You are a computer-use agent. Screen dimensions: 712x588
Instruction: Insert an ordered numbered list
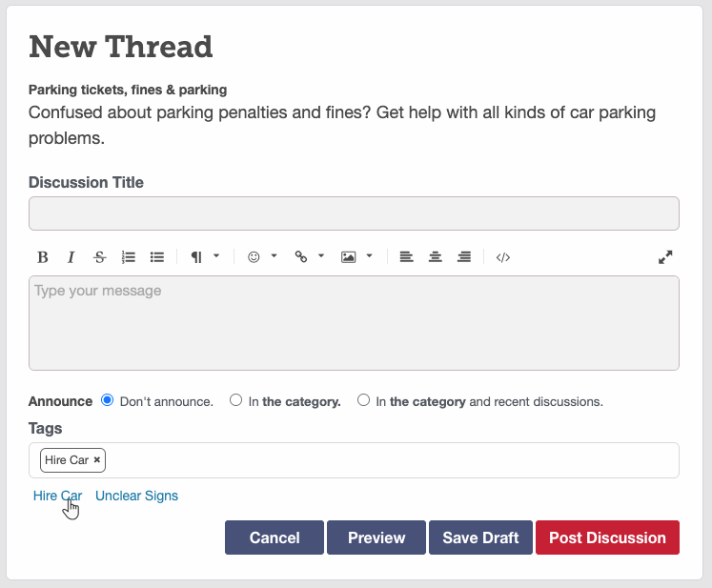pyautogui.click(x=129, y=257)
